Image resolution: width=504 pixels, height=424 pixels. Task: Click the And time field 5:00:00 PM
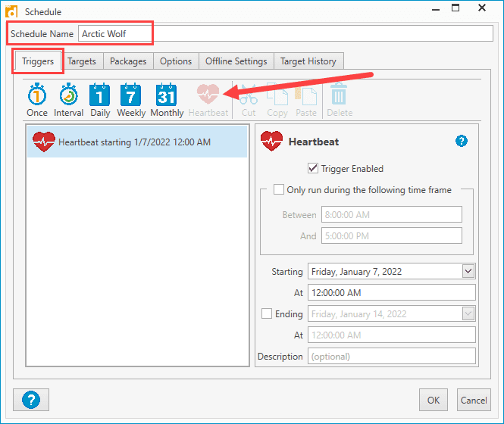(392, 235)
